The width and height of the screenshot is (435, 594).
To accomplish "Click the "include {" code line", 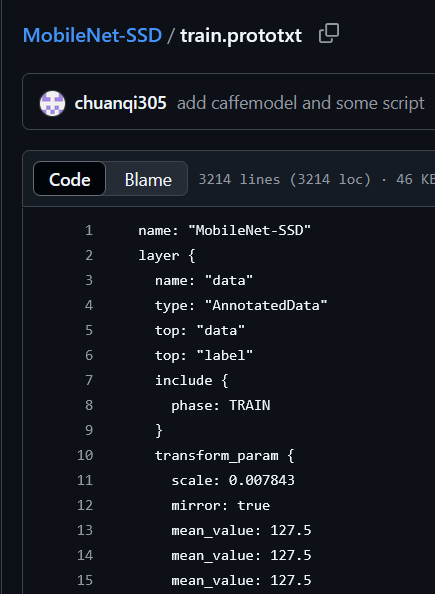I will pos(192,381).
